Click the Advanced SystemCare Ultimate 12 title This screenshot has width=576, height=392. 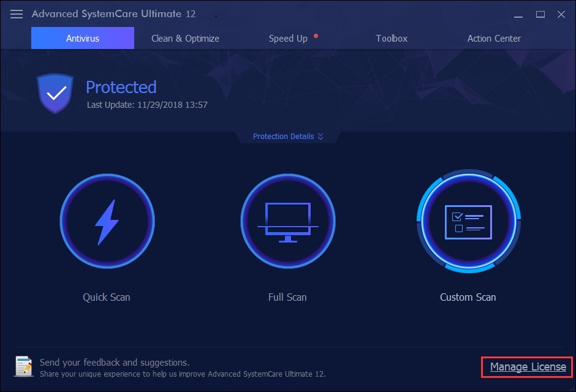[x=113, y=14]
